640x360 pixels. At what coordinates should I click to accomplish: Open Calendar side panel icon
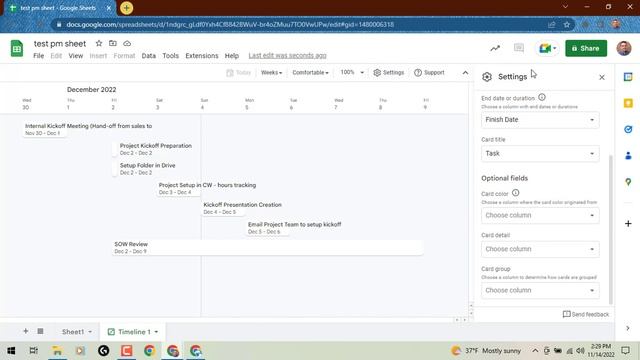[x=628, y=77]
